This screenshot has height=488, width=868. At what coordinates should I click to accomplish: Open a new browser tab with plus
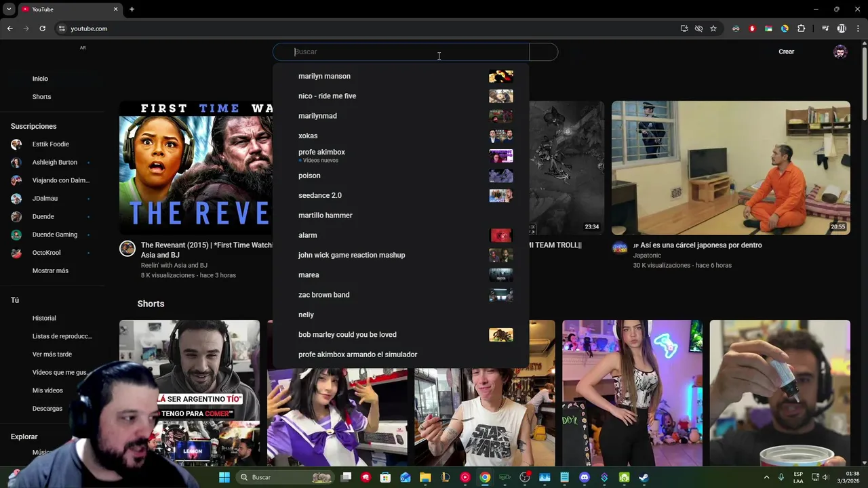[x=132, y=9]
